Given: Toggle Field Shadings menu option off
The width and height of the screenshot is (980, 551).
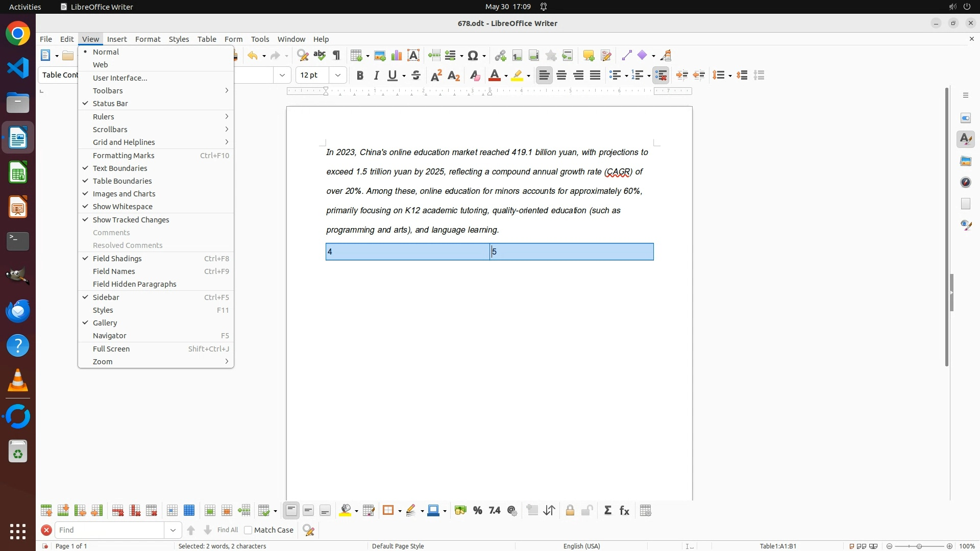Looking at the screenshot, I should point(117,259).
